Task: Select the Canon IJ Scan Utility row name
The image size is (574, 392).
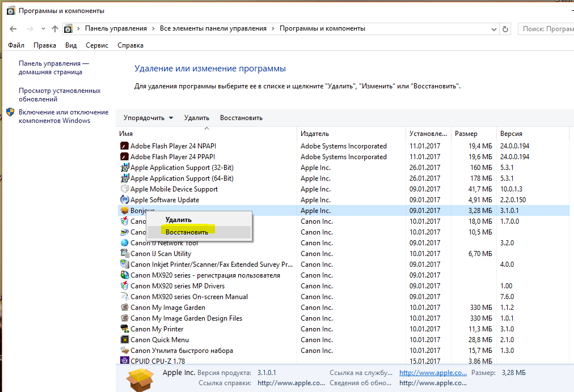Action: point(161,253)
